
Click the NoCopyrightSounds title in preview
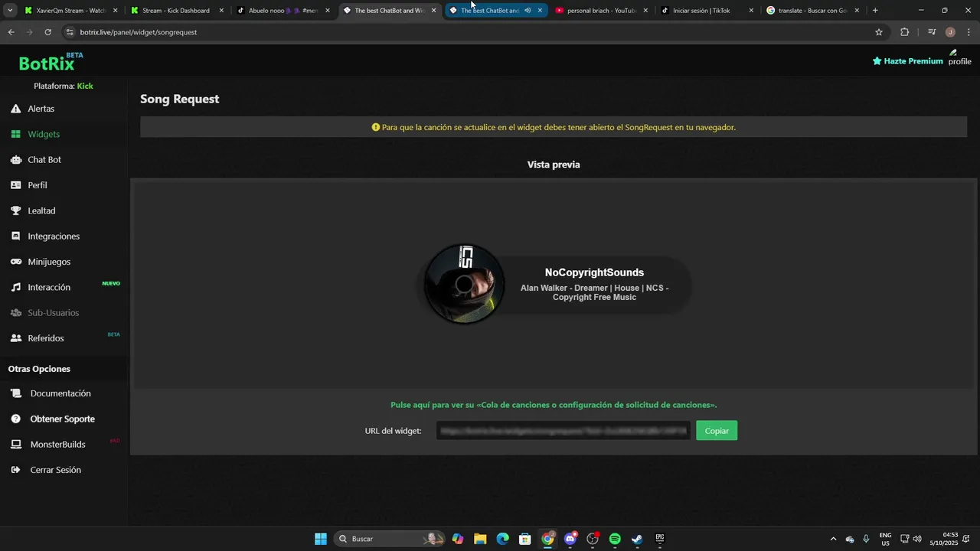tap(594, 272)
